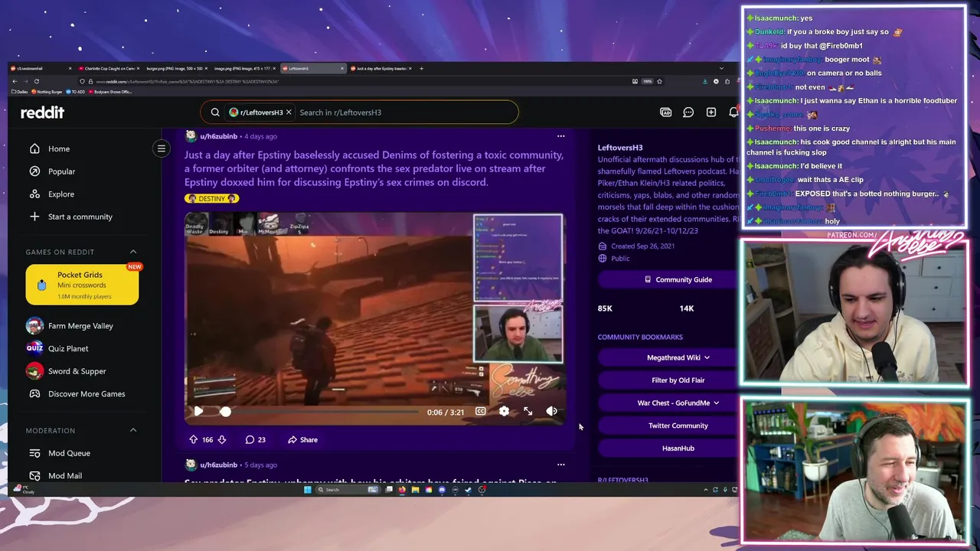Expand Megathread Wiki dropdown
980x551 pixels.
(678, 357)
